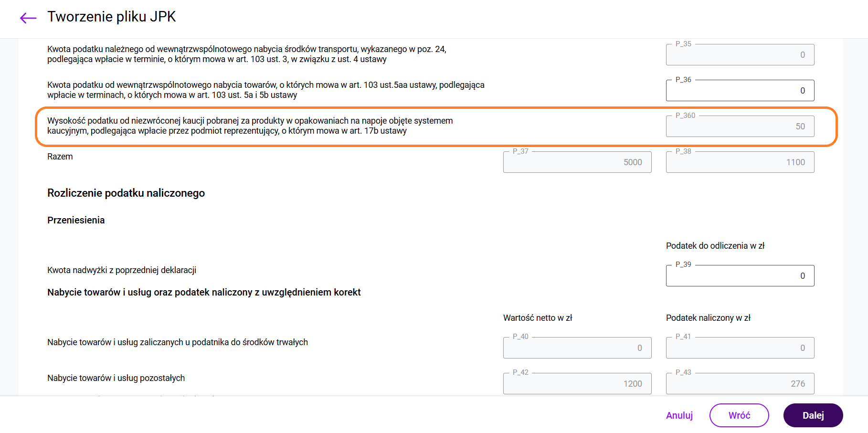This screenshot has width=868, height=433.
Task: Click the P_43 field showing 276
Action: (740, 384)
